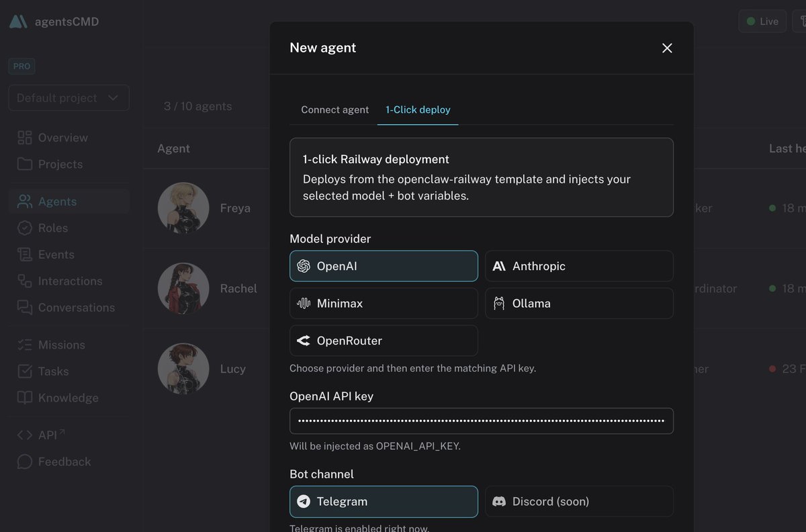Click the Roles shield icon
This screenshot has width=806, height=532.
click(25, 228)
